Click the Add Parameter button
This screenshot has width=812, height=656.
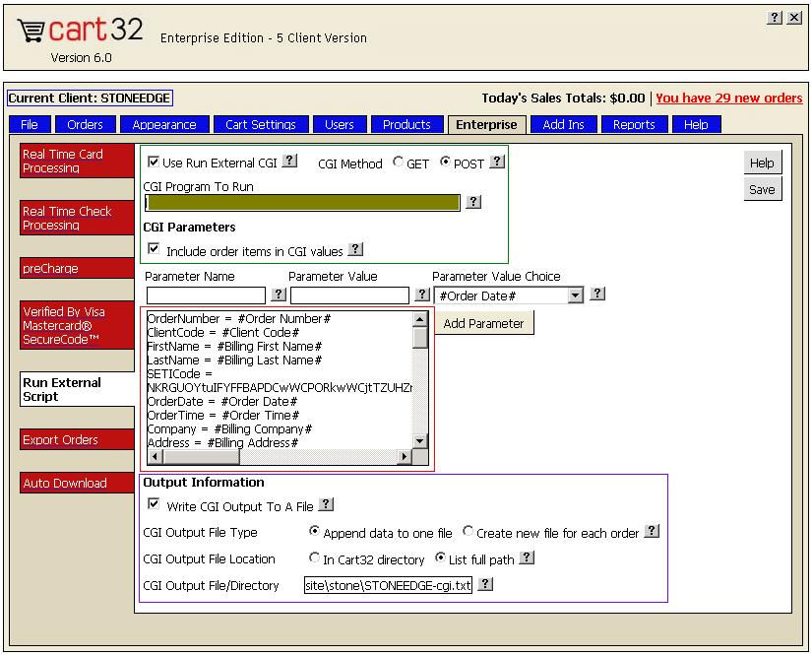click(483, 323)
